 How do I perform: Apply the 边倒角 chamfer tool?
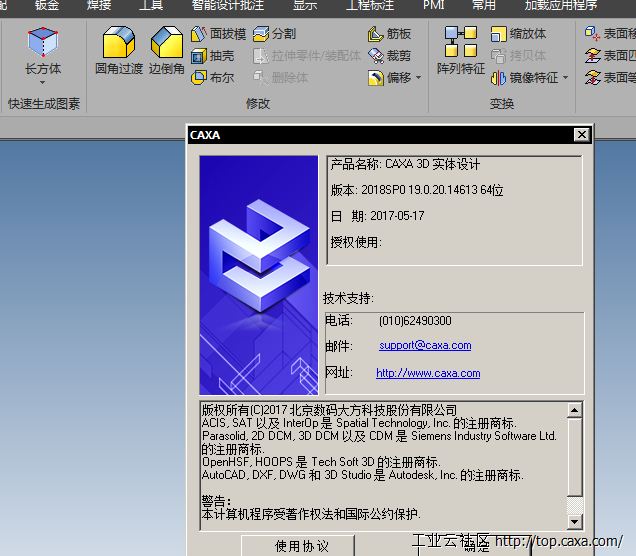(x=167, y=50)
